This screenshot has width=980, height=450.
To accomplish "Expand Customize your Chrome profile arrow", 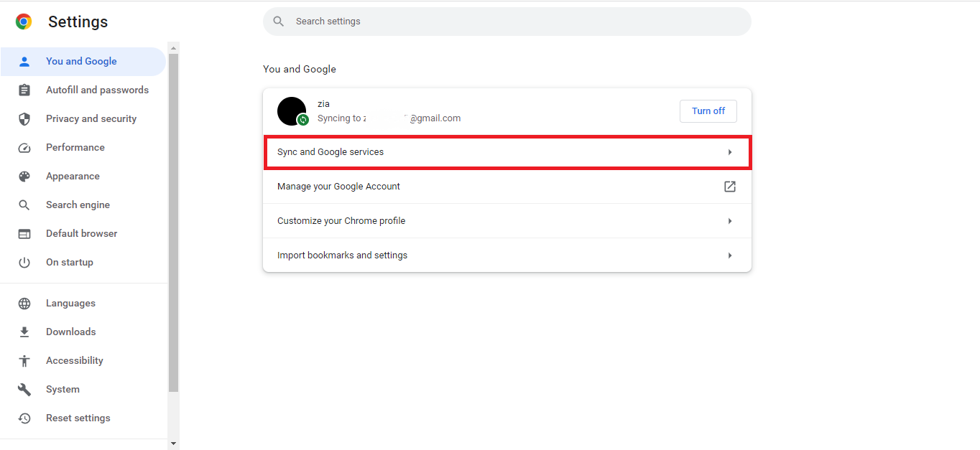I will 729,221.
